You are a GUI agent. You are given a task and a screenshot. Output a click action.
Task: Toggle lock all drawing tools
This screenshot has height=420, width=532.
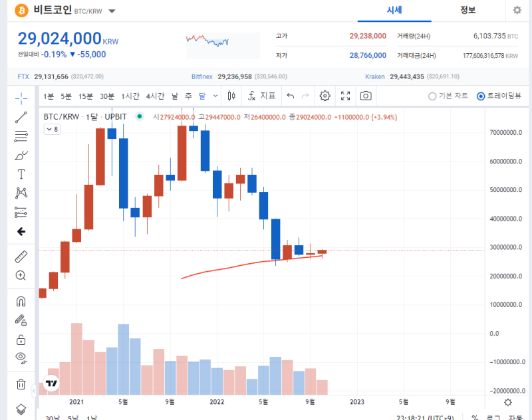pyautogui.click(x=21, y=340)
